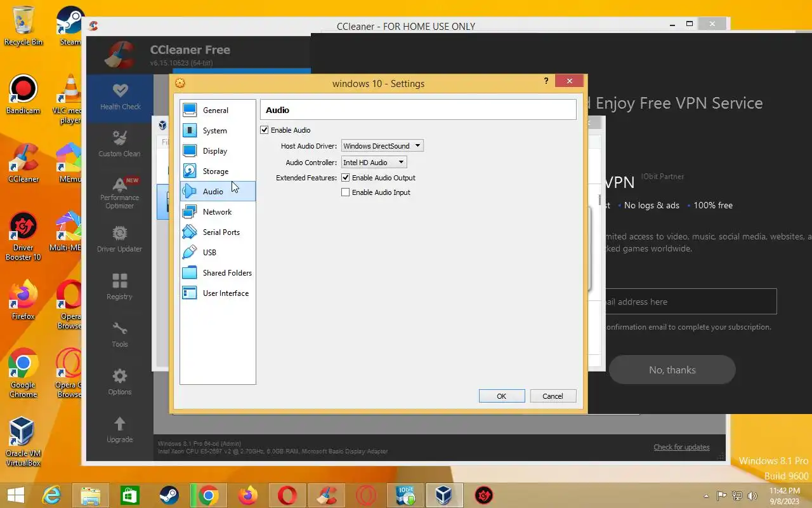Open the Windows Start button
Image resolution: width=812 pixels, height=508 pixels.
(x=15, y=495)
